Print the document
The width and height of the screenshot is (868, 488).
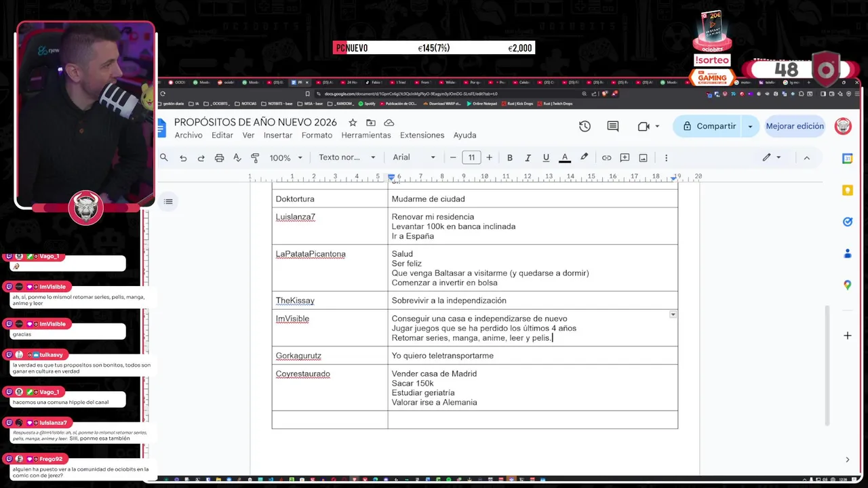(219, 158)
